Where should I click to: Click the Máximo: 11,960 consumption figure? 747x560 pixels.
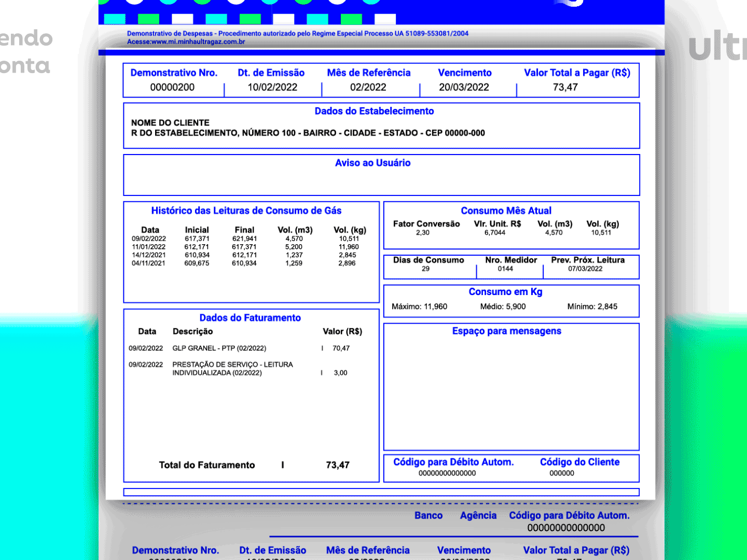419,306
